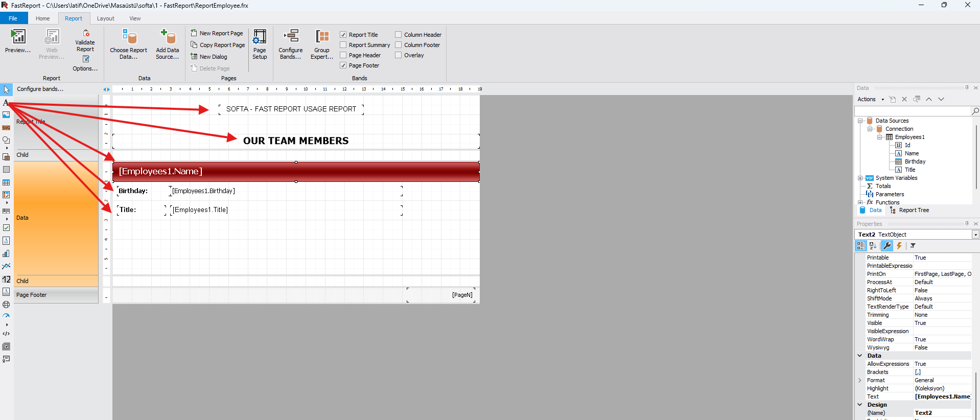The width and height of the screenshot is (980, 420).
Task: Enable the Page Header band
Action: pyautogui.click(x=343, y=55)
